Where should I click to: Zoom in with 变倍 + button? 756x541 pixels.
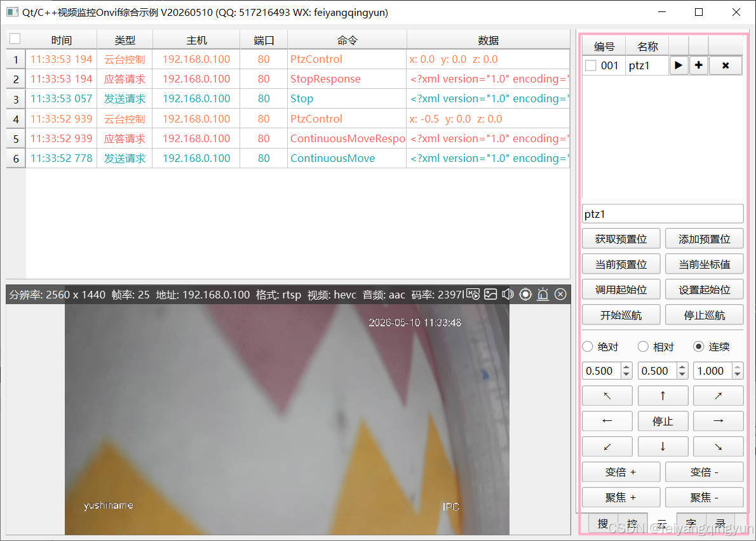coord(621,472)
